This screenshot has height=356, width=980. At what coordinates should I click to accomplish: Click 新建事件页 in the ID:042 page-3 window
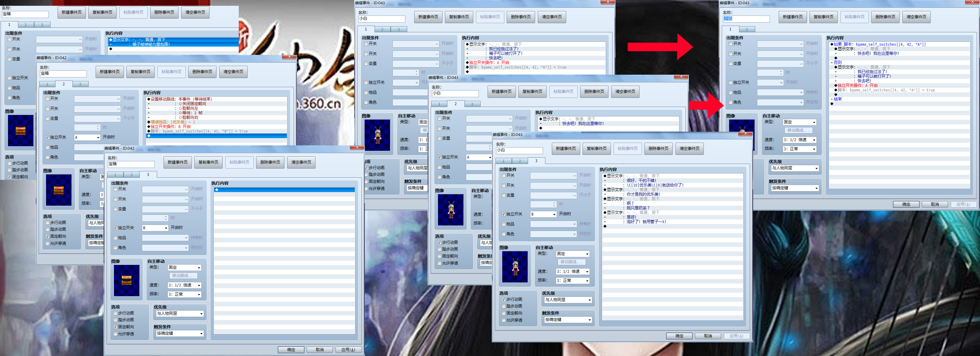178,162
